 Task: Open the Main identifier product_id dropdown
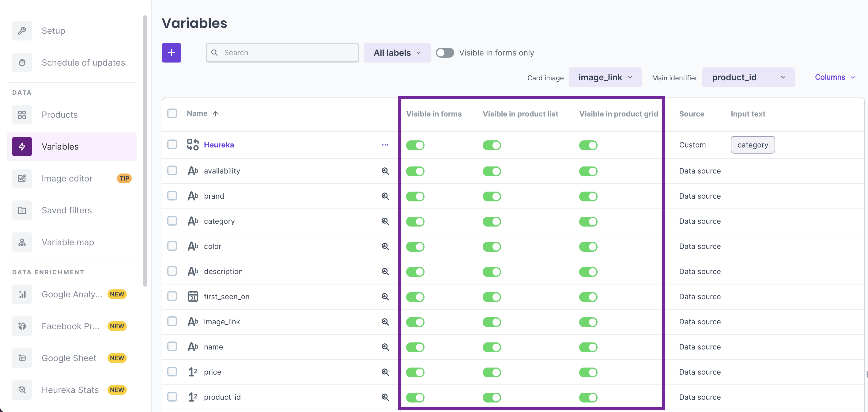click(748, 77)
